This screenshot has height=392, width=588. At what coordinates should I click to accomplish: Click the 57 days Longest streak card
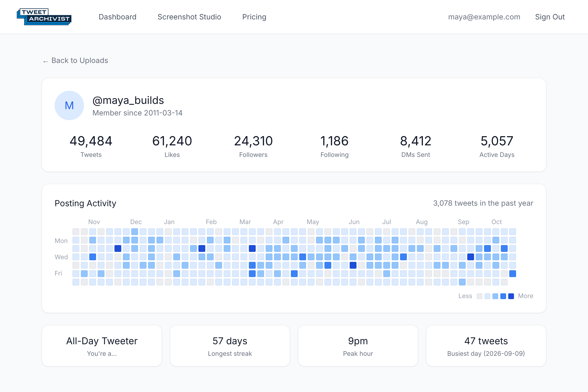(230, 346)
